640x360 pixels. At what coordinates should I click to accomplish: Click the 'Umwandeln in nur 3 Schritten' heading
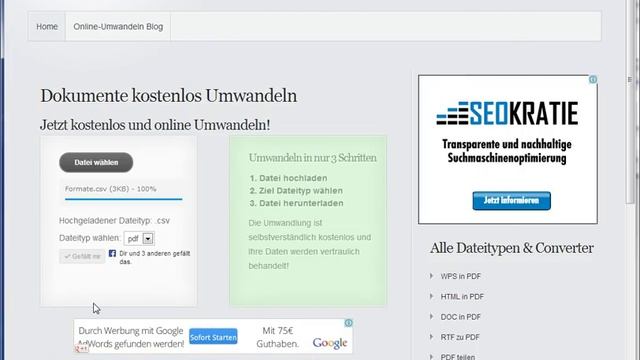click(313, 158)
